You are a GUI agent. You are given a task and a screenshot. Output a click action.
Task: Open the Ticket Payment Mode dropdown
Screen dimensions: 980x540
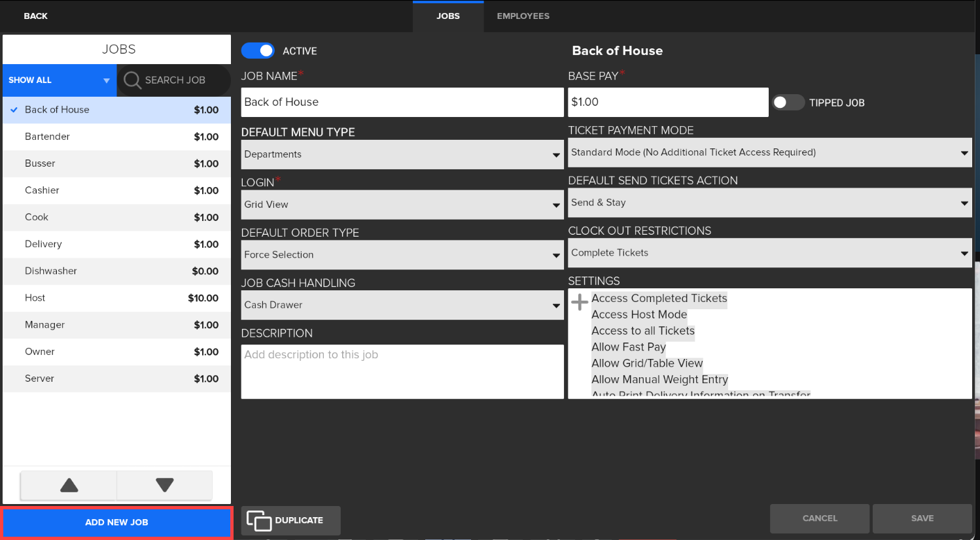(769, 153)
